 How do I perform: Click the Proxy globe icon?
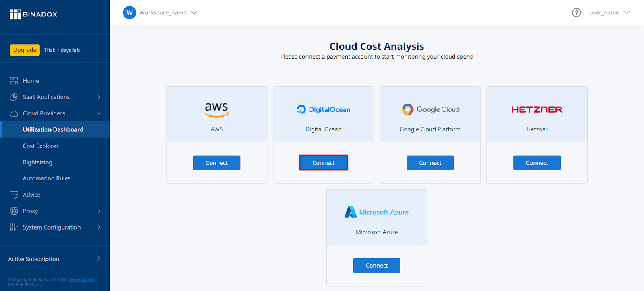pos(14,211)
